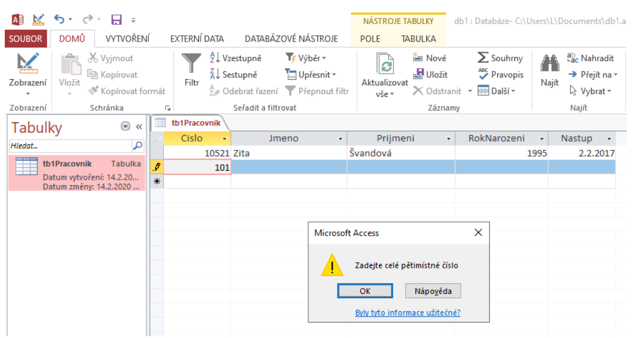Click Odebrat řazení
Viewport: 644px width, 338px height.
tap(243, 91)
